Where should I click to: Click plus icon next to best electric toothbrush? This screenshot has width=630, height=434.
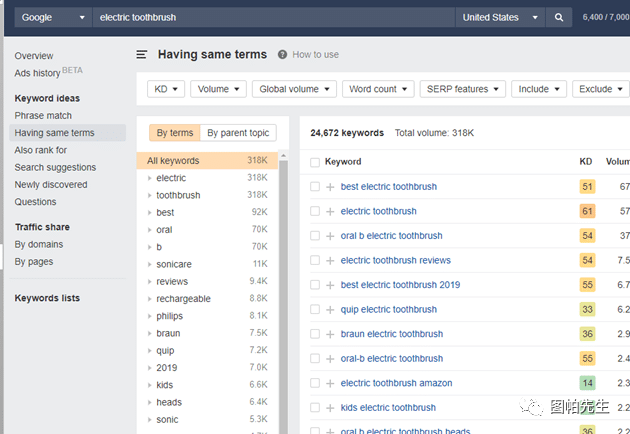pos(330,187)
